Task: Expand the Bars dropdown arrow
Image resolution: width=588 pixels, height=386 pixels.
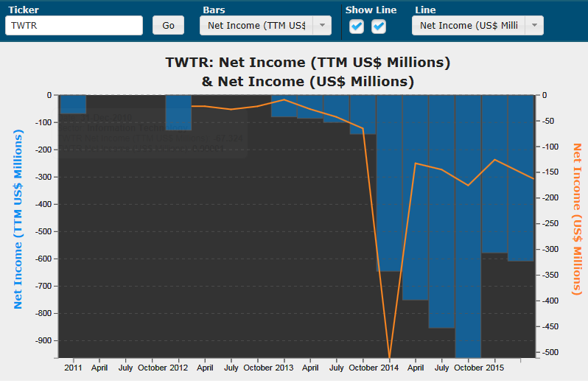Action: tap(322, 26)
